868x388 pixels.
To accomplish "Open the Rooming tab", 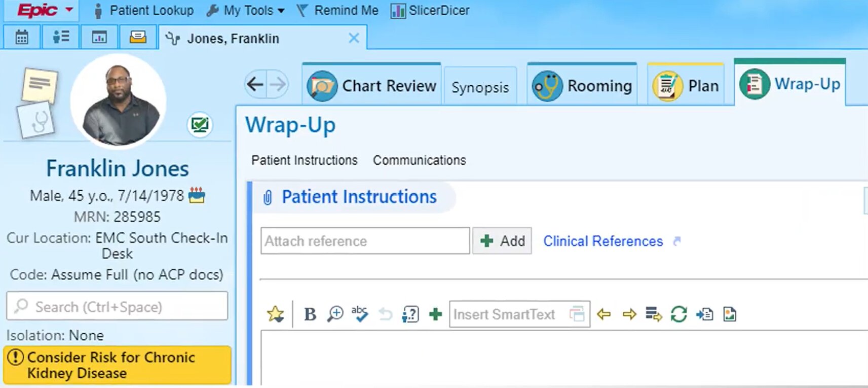I will click(582, 86).
